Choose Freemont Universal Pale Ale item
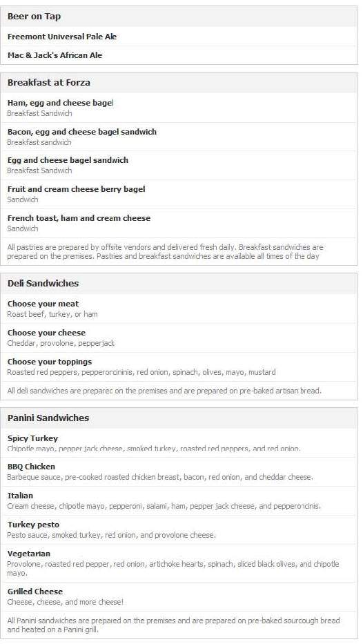 tap(179, 37)
